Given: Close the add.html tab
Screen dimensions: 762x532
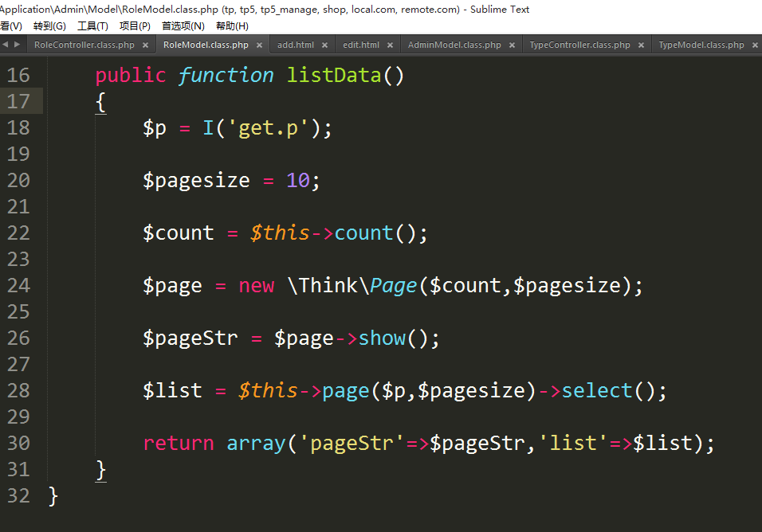Looking at the screenshot, I should (x=324, y=45).
